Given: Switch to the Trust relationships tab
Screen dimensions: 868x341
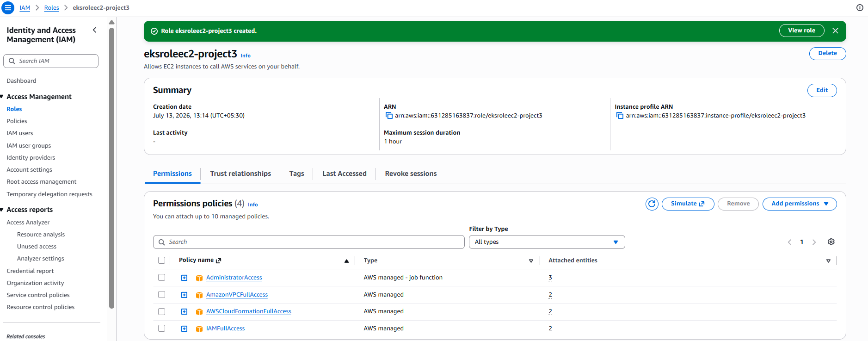Looking at the screenshot, I should coord(240,174).
